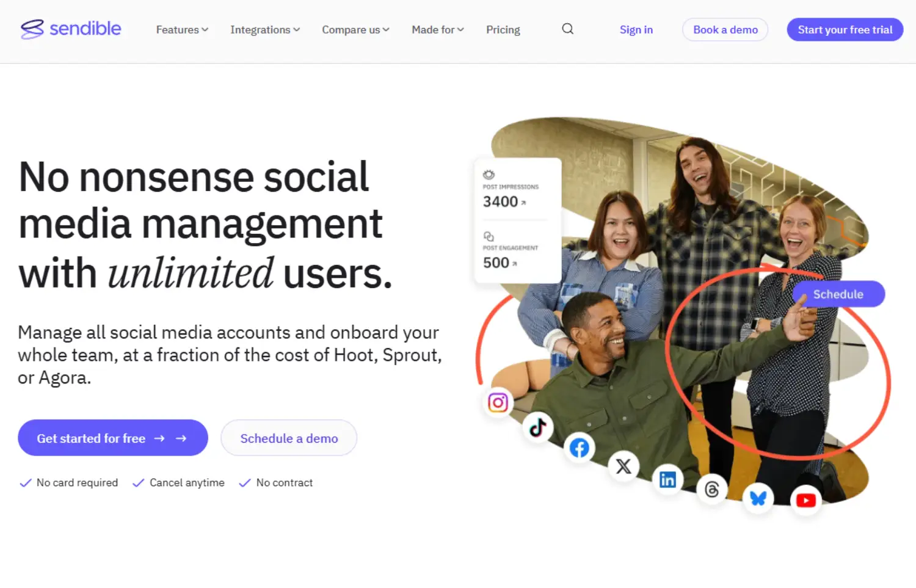916x588 pixels.
Task: Expand the Integrations dropdown
Action: coord(265,29)
